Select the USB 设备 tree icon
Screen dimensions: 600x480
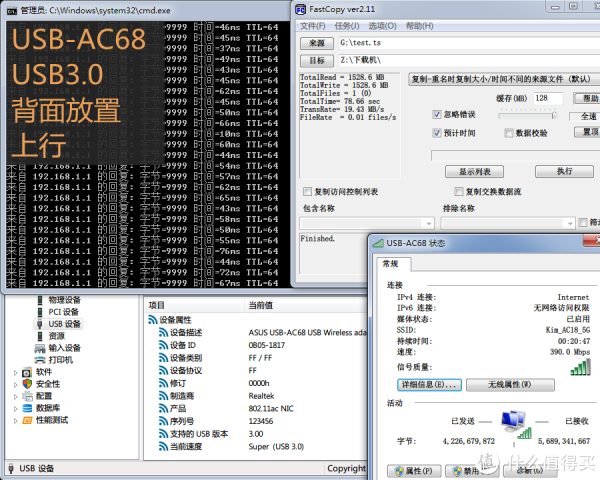[x=40, y=324]
